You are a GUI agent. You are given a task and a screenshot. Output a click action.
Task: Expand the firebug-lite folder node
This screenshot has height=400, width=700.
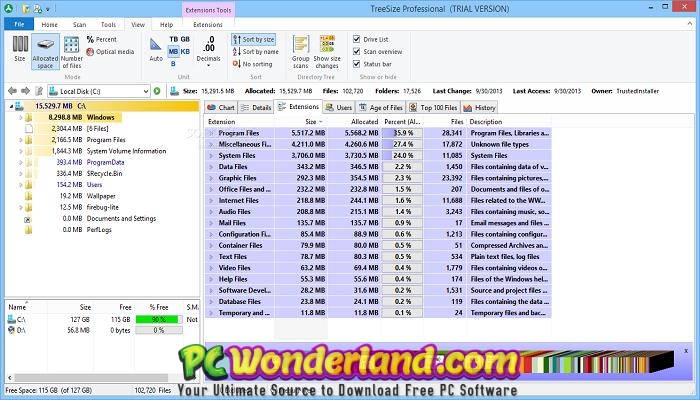pos(21,207)
